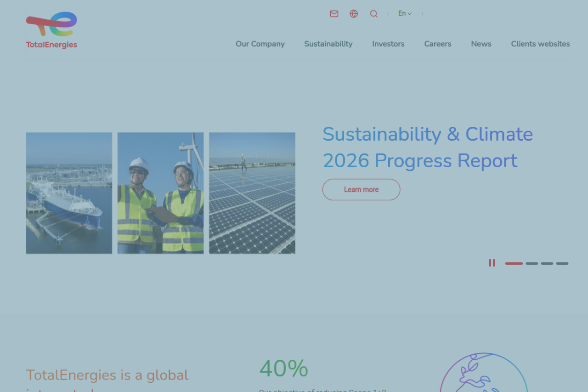The width and height of the screenshot is (588, 392).
Task: Select the first carousel slide indicator
Action: click(514, 263)
